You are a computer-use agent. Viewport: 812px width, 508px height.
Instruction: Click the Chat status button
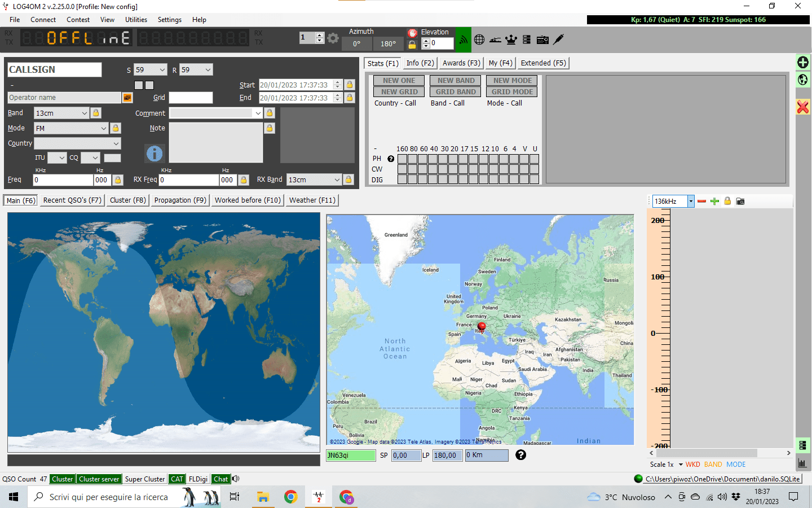(x=221, y=479)
